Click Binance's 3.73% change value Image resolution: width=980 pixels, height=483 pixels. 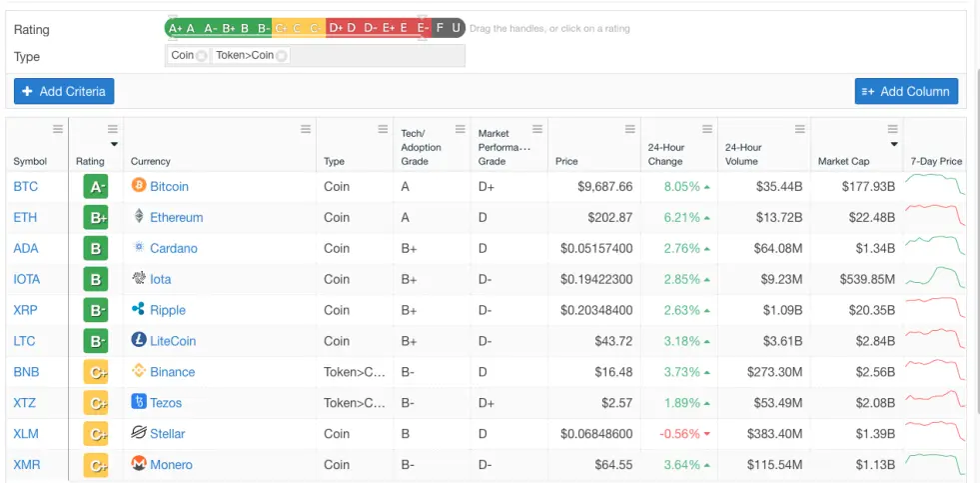pyautogui.click(x=682, y=372)
